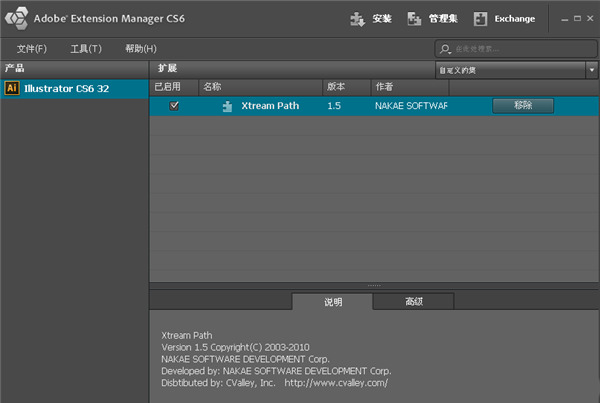This screenshot has height=403, width=600.
Task: Open the Manage Sets (管理集) icon
Action: [x=414, y=19]
